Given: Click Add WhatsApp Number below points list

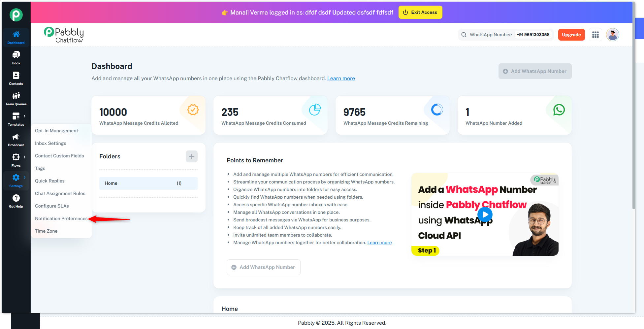Looking at the screenshot, I should coord(264,267).
